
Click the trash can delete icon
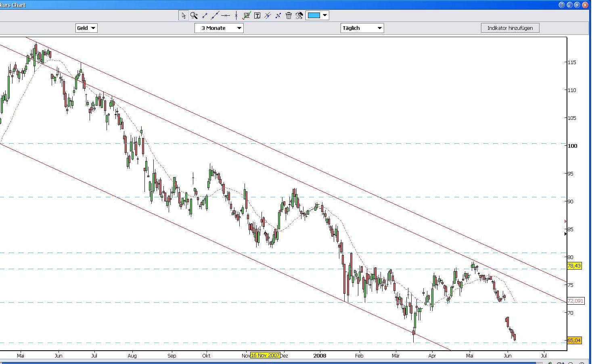click(289, 16)
